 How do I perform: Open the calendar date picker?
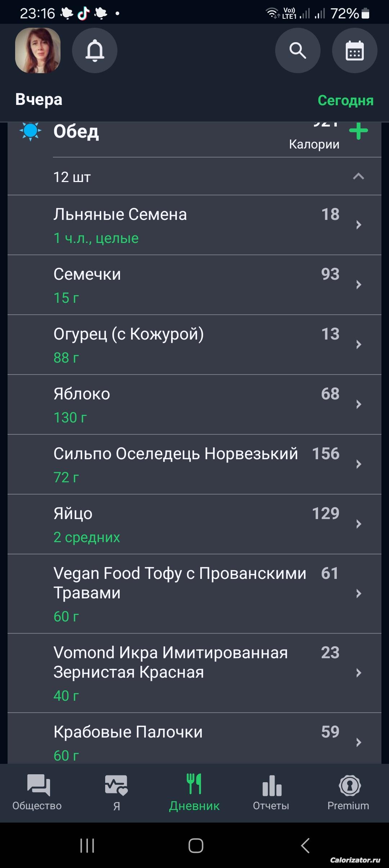[354, 50]
